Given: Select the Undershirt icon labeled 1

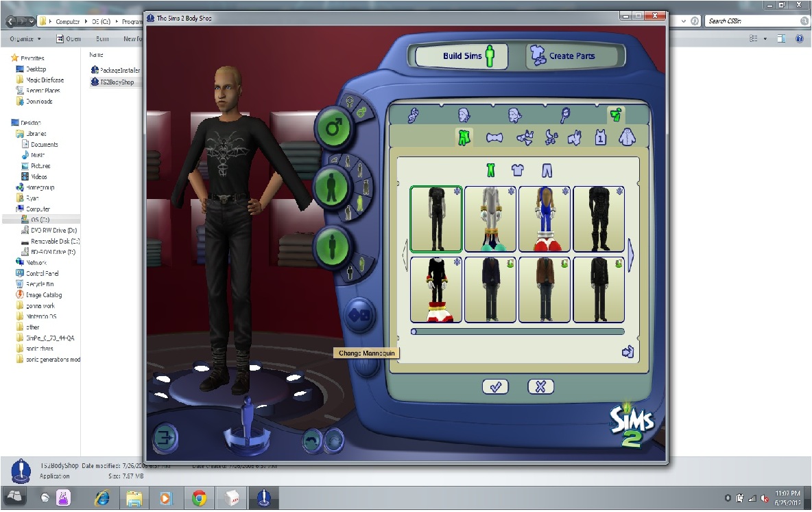Looking at the screenshot, I should tap(599, 138).
